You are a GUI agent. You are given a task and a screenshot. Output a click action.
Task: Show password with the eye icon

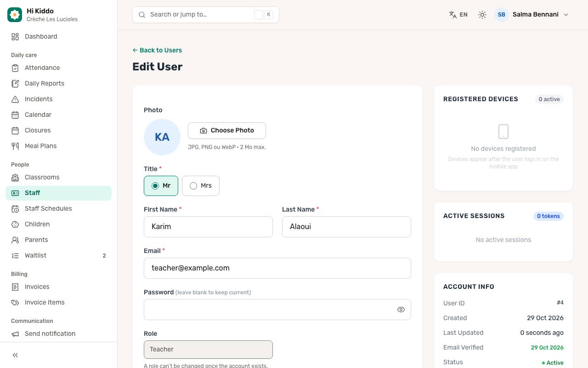coord(401,310)
